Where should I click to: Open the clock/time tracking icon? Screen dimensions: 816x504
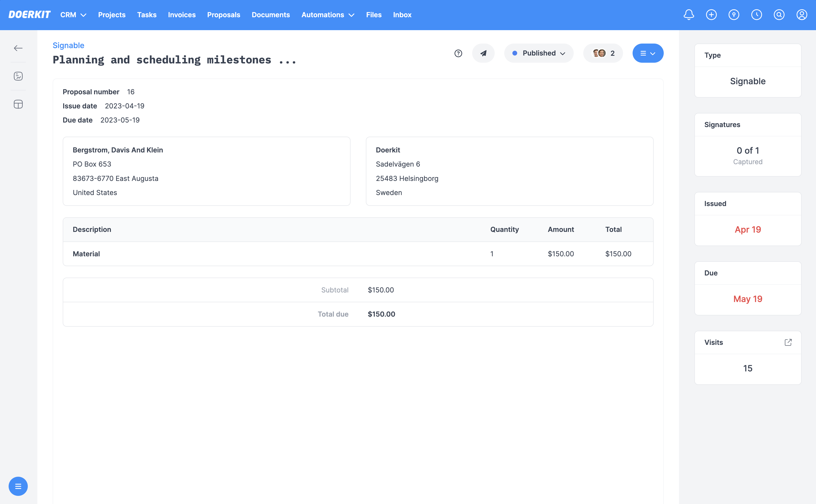[x=757, y=15]
